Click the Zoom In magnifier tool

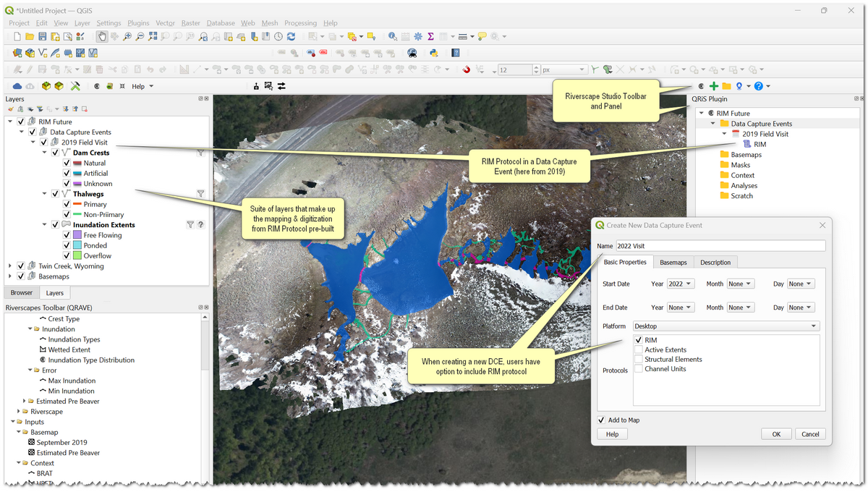pos(127,36)
